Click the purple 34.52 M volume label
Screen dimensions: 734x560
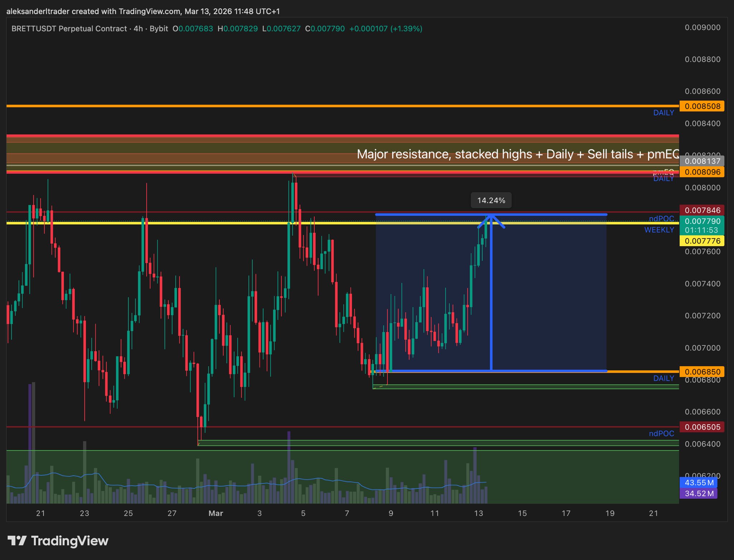point(699,493)
